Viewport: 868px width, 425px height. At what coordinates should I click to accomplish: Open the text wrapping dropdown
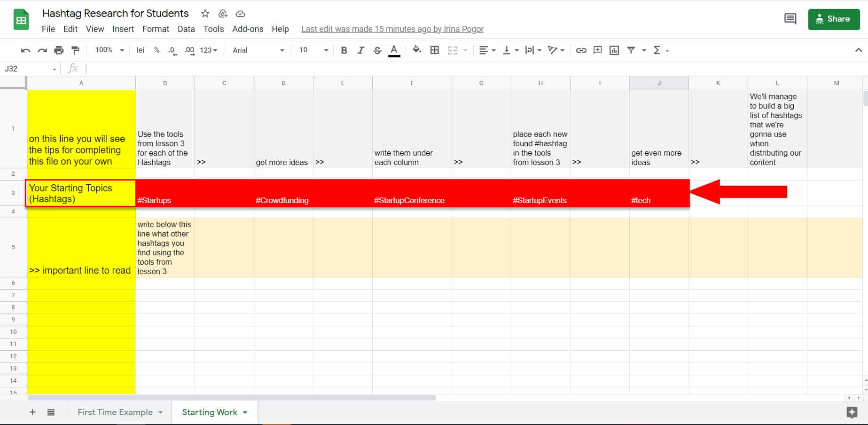[x=533, y=50]
